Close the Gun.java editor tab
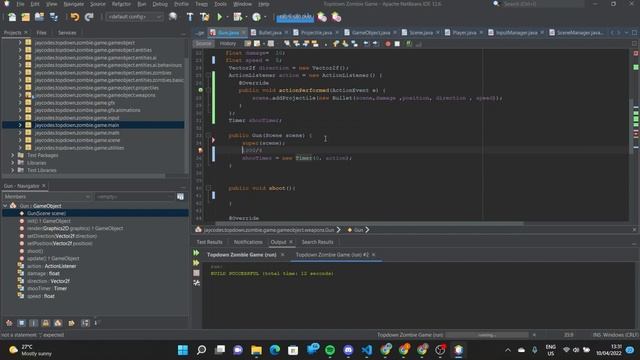640x360 pixels. (244, 33)
